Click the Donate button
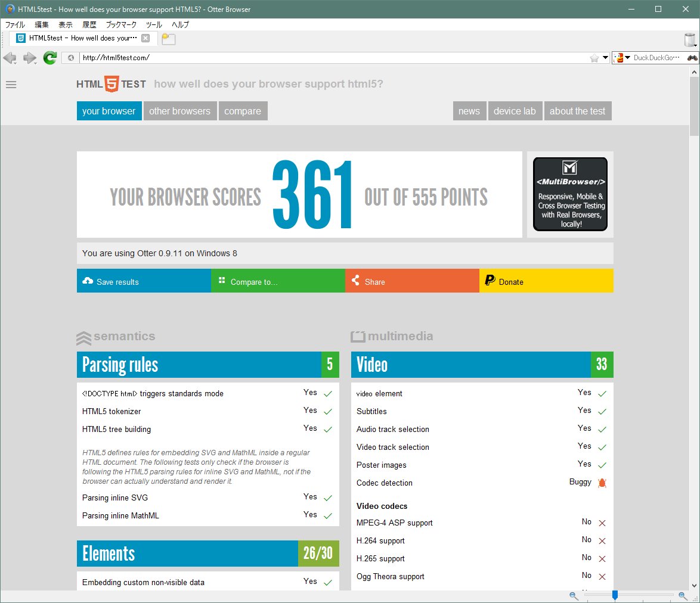700x603 pixels. click(546, 281)
